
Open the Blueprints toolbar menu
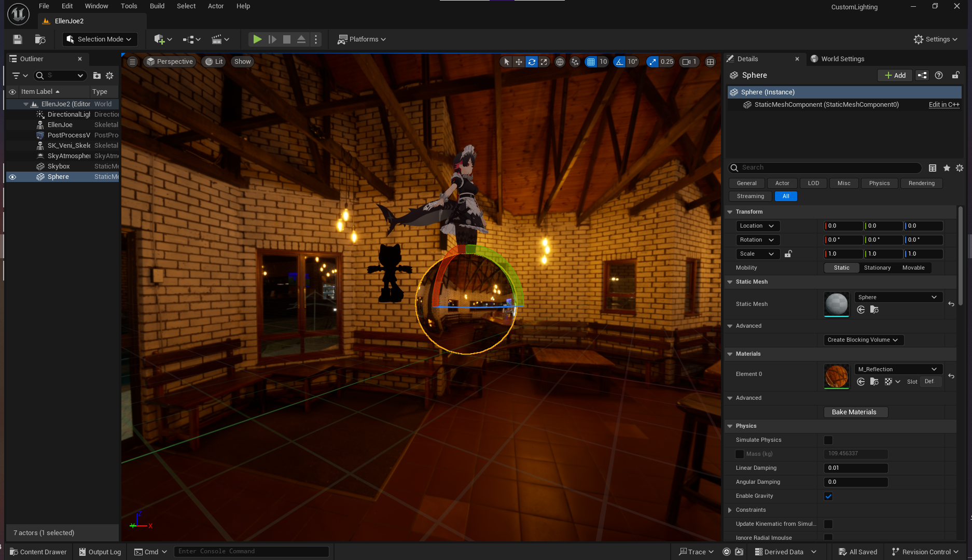coord(191,39)
